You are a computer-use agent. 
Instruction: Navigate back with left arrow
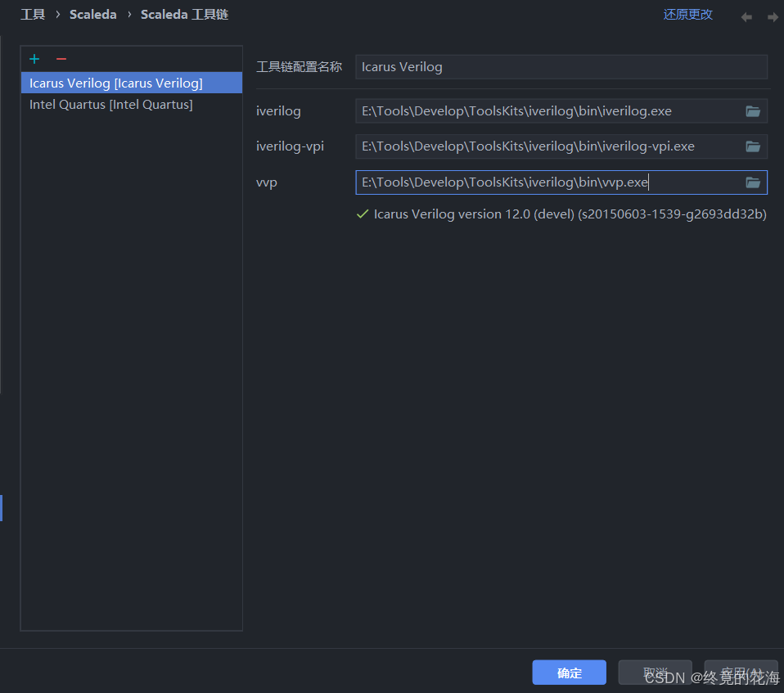(746, 17)
